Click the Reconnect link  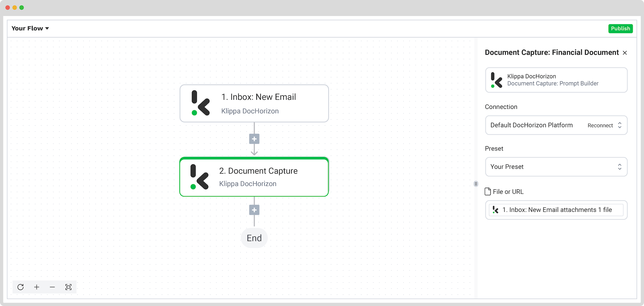tap(600, 126)
